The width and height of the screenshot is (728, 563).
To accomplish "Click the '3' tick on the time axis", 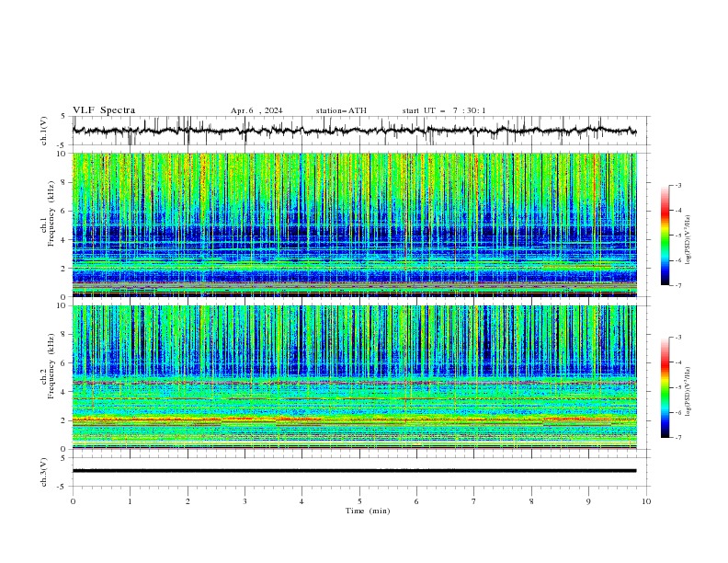I will (x=245, y=501).
